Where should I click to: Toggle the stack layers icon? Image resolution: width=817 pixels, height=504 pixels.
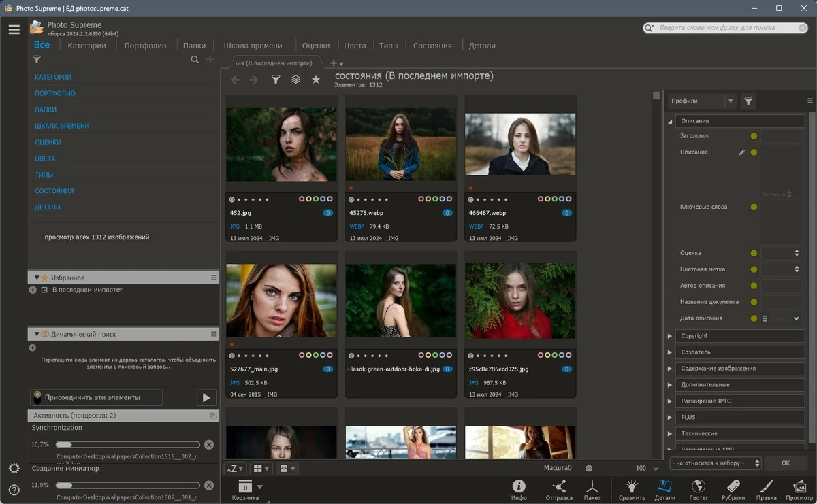coord(295,80)
